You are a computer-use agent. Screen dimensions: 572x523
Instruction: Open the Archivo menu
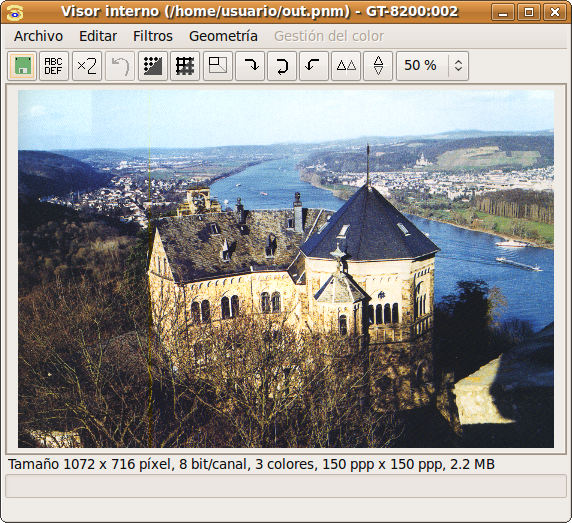click(39, 36)
